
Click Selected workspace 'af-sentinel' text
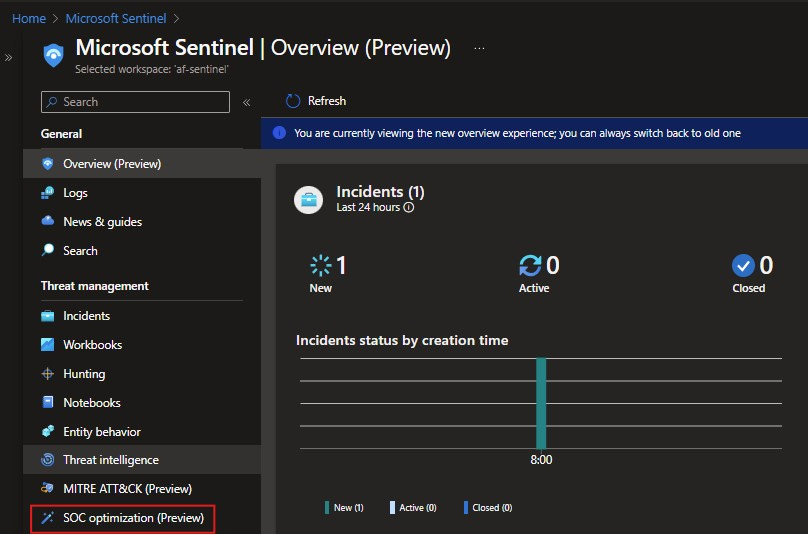[152, 69]
